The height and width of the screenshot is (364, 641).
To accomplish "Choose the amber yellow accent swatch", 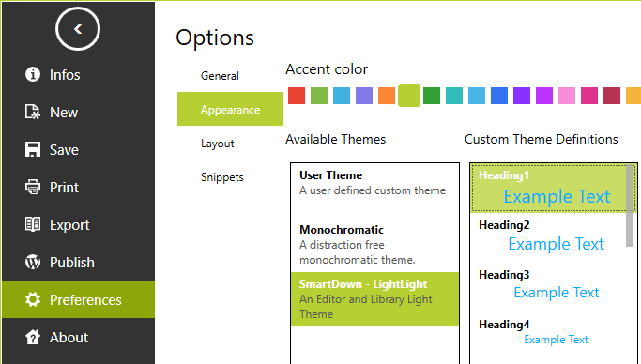I will [x=633, y=96].
